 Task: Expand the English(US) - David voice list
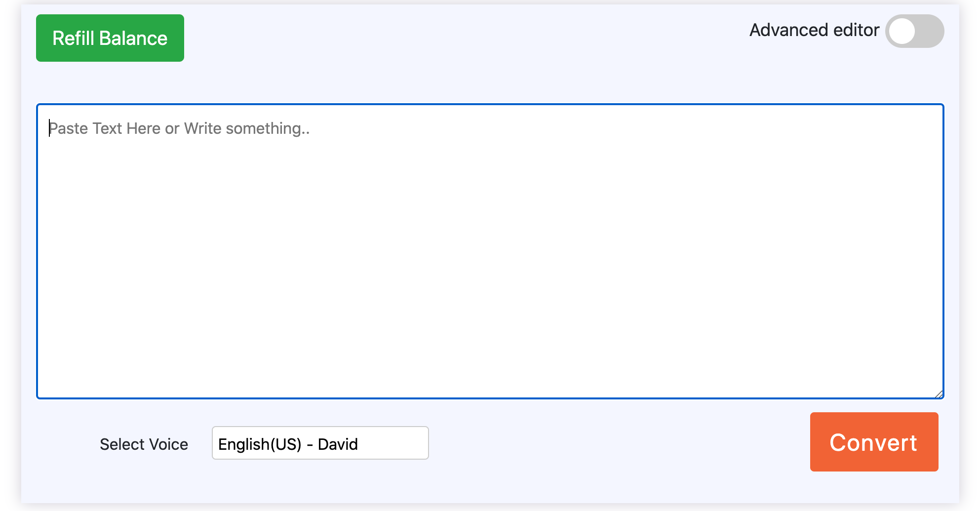[x=320, y=443]
